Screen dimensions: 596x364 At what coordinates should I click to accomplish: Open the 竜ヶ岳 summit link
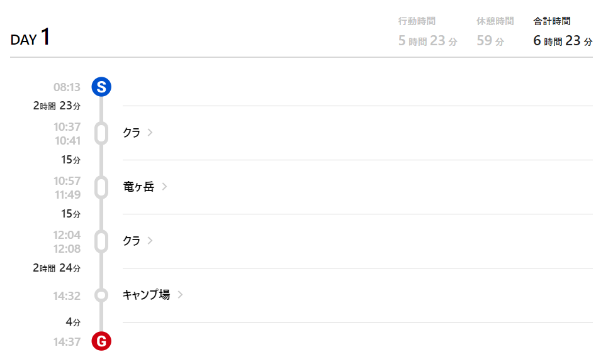[x=138, y=186]
